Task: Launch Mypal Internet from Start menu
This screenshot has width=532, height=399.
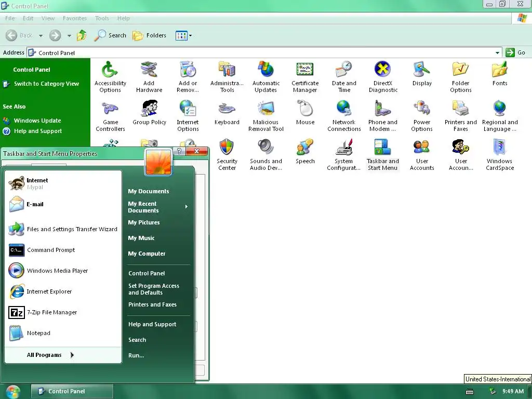Action: click(x=63, y=183)
